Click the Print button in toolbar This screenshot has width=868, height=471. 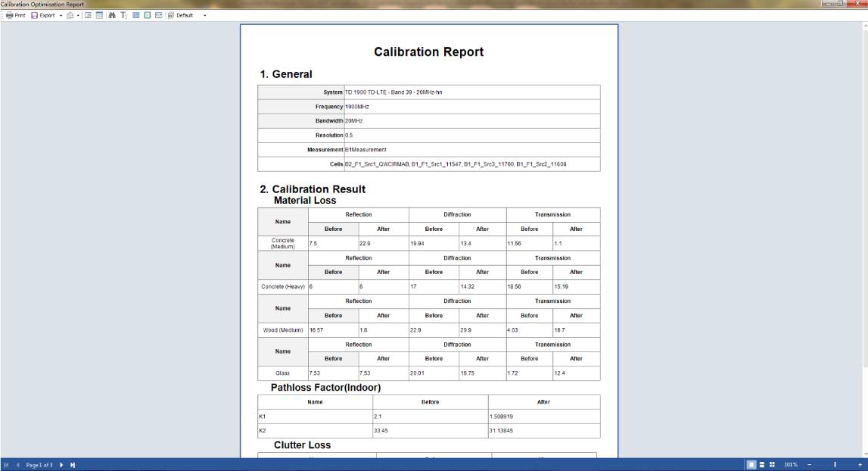(16, 15)
